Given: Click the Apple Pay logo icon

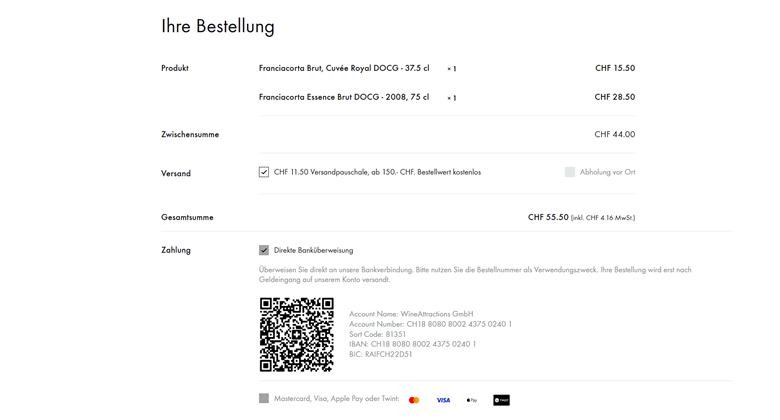Looking at the screenshot, I should [472, 400].
